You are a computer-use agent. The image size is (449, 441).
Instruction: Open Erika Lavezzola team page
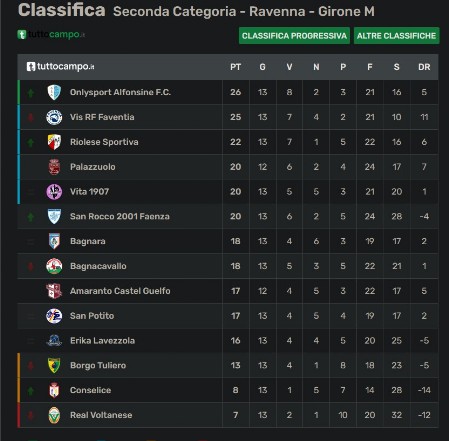(102, 341)
